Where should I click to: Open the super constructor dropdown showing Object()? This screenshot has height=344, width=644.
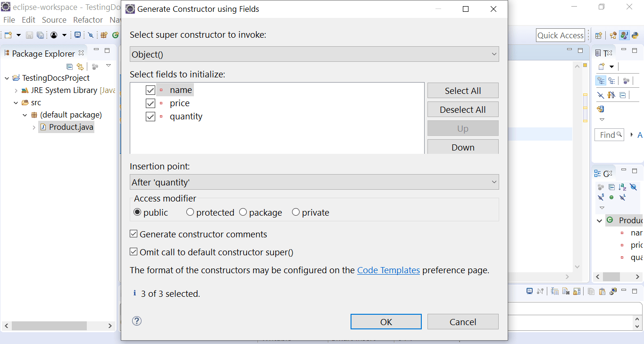pyautogui.click(x=493, y=54)
